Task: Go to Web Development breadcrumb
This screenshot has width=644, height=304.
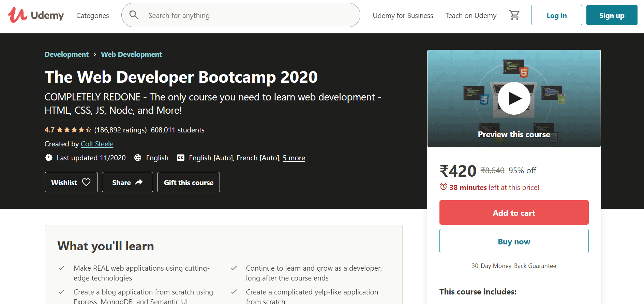Action: (x=131, y=54)
